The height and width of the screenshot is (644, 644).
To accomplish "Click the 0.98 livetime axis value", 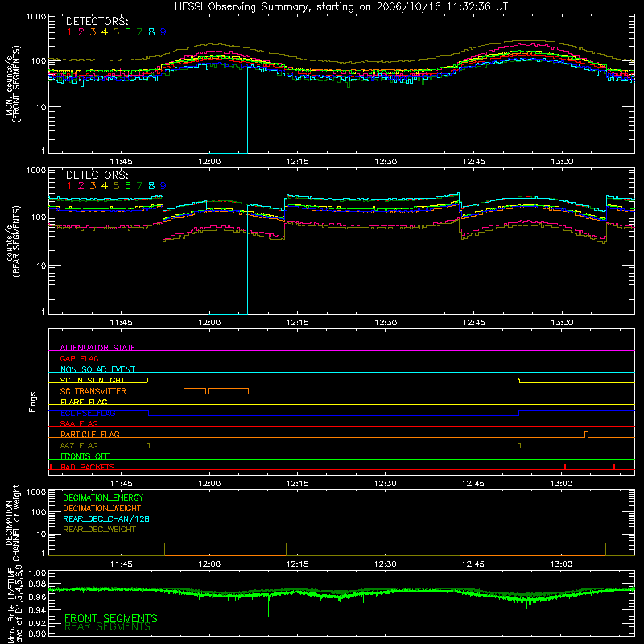I will (37, 584).
